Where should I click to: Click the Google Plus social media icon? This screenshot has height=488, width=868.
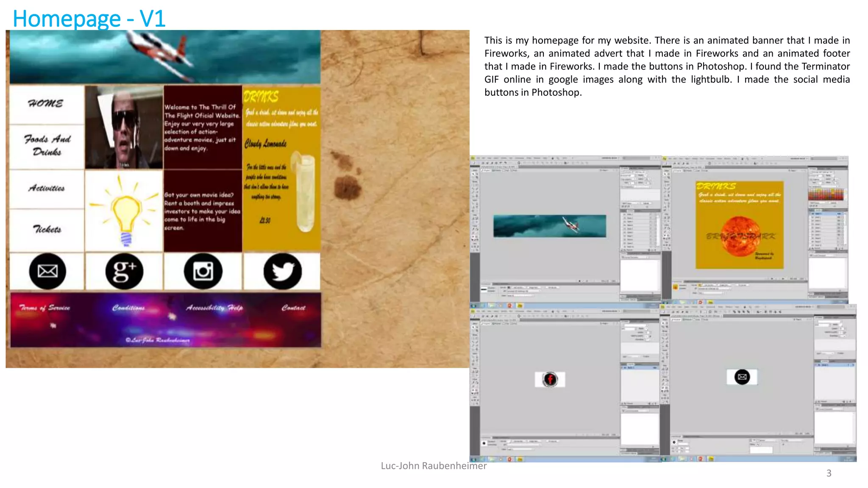click(x=124, y=271)
